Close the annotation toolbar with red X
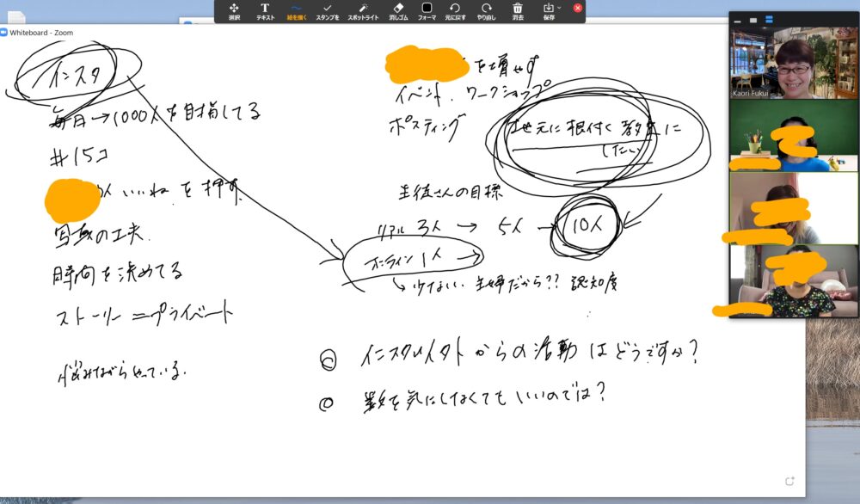This screenshot has width=860, height=504. (578, 8)
